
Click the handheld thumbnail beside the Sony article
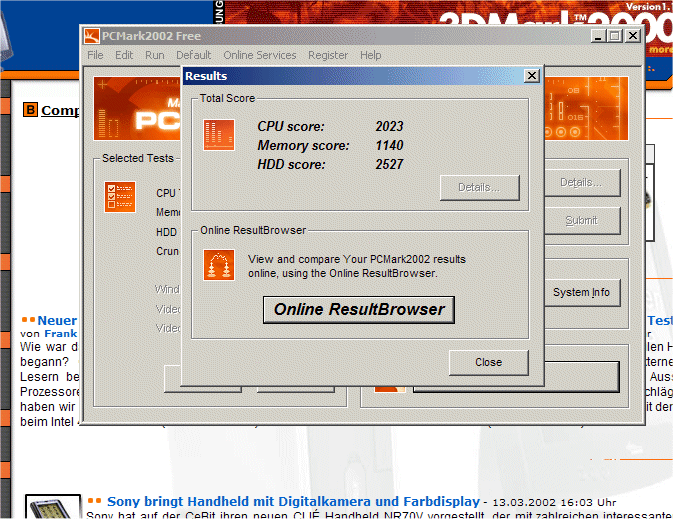53,507
